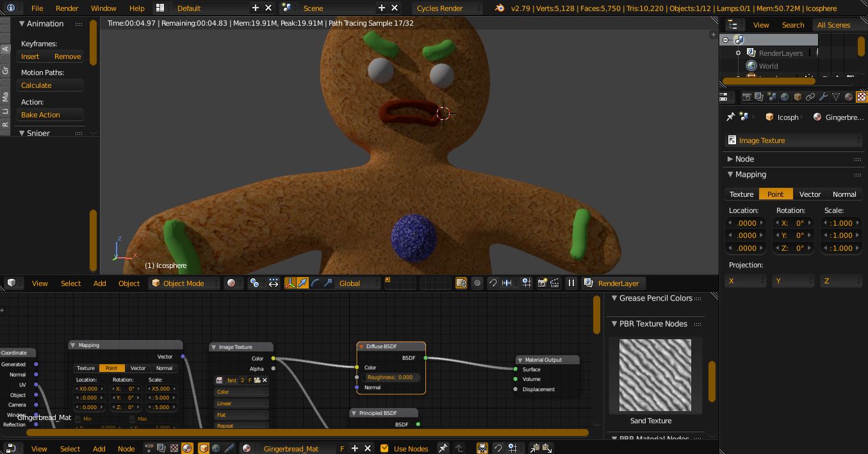Open the Render properties tab (camera icon)
The height and width of the screenshot is (454, 868).
click(746, 97)
